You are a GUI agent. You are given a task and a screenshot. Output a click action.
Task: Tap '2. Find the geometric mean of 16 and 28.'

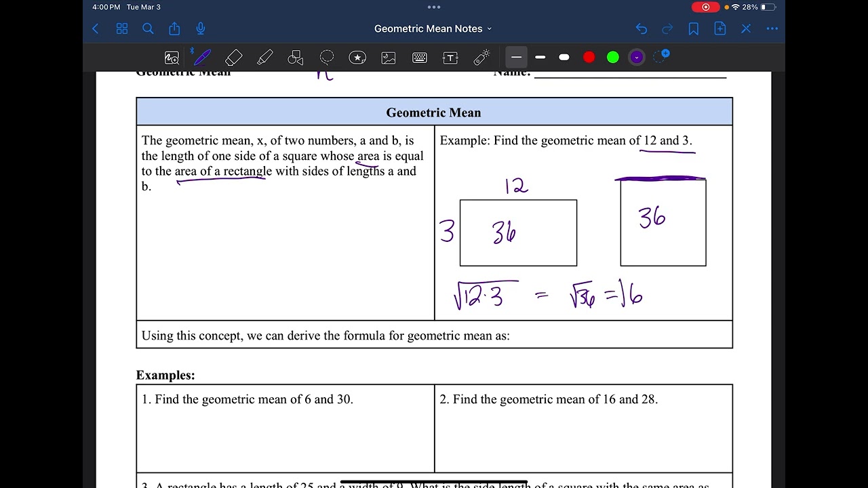click(549, 399)
